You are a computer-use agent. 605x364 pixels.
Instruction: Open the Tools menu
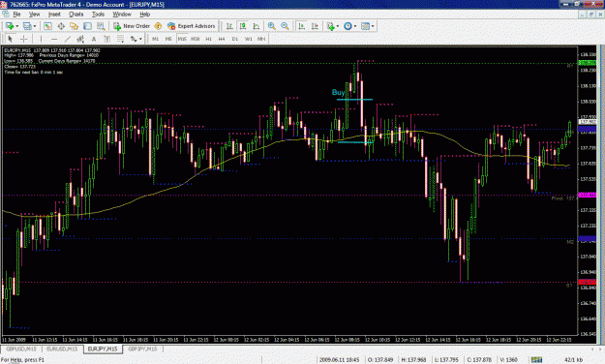point(98,15)
